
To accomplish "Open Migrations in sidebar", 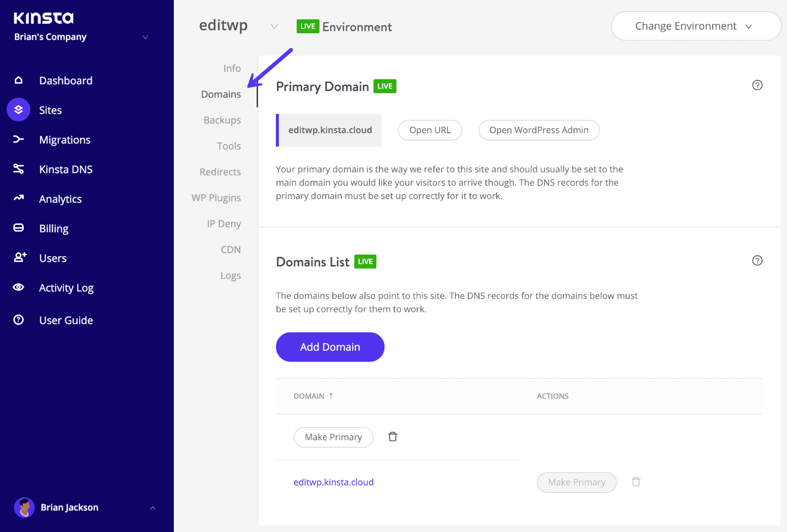I will click(x=65, y=140).
